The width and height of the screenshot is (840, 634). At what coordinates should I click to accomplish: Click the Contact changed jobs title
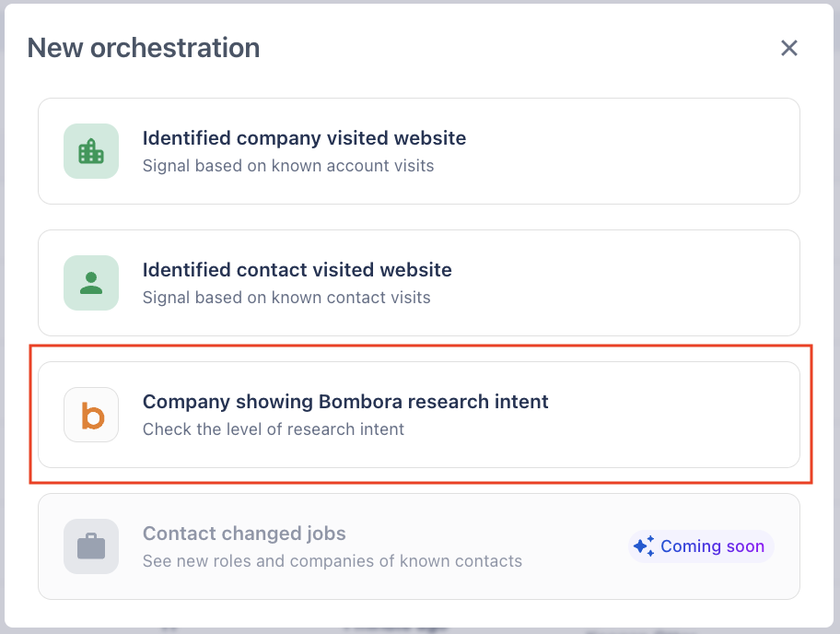pyautogui.click(x=244, y=534)
